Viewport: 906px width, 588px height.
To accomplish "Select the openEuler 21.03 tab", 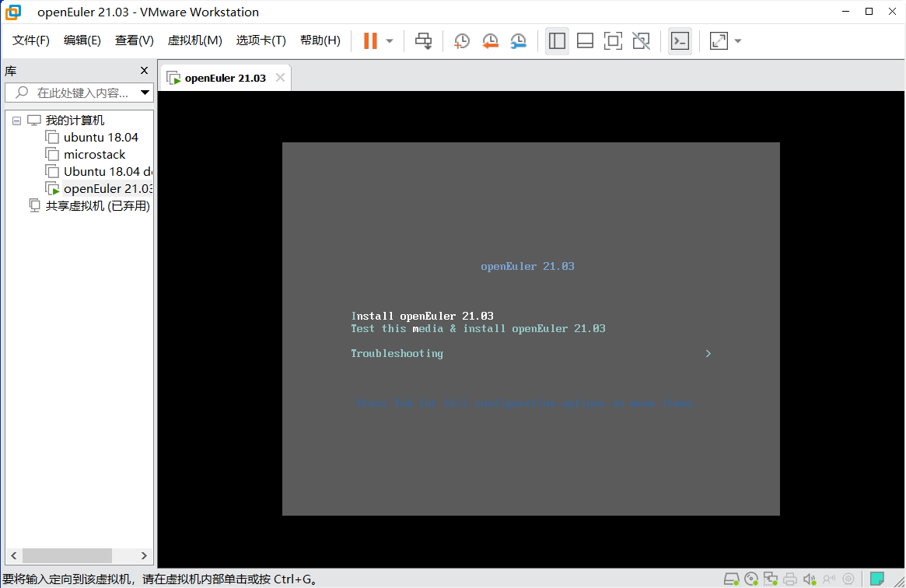I will coord(224,77).
